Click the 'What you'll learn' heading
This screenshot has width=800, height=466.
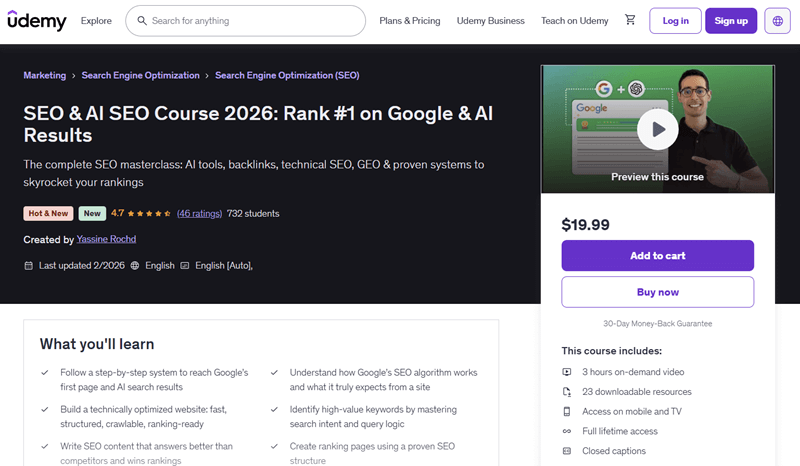pos(97,344)
